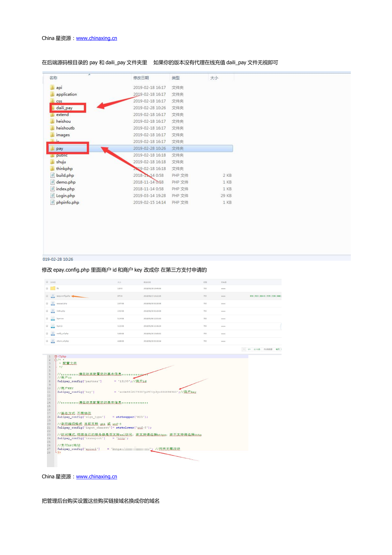This screenshot has height=555, width=392.
Task: Tick the checkbox for layer.css
Action: tap(47, 318)
